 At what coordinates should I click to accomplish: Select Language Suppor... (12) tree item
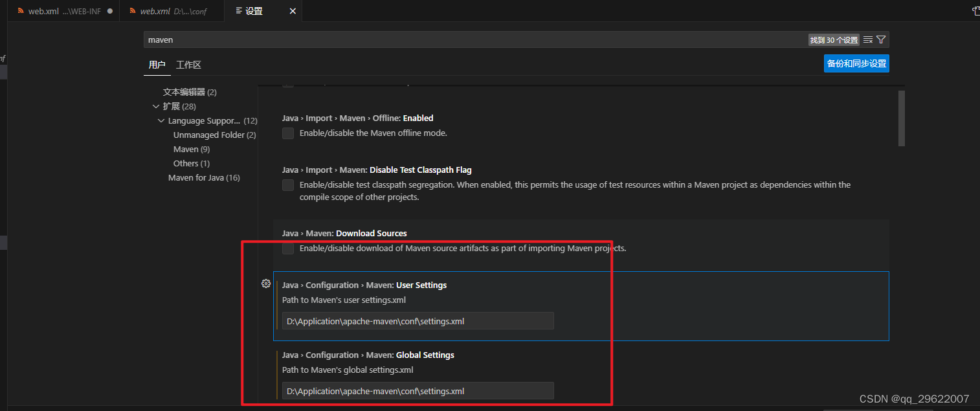tap(213, 121)
